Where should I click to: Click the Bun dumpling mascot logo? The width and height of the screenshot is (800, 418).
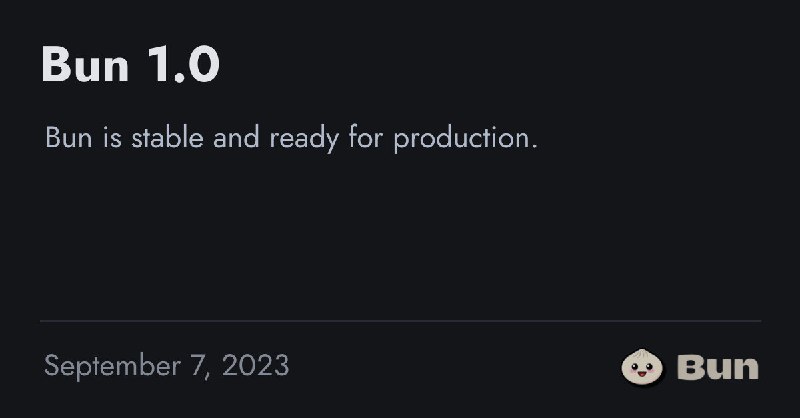[x=642, y=366]
